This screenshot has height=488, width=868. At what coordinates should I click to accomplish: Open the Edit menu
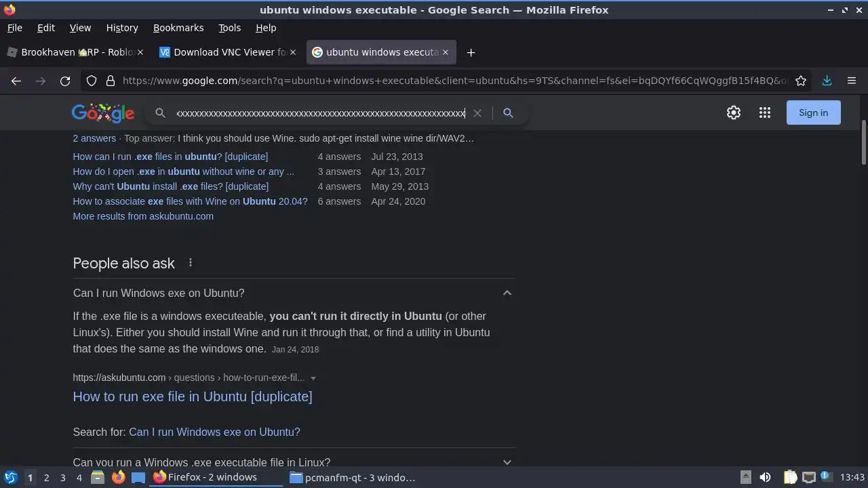point(46,28)
